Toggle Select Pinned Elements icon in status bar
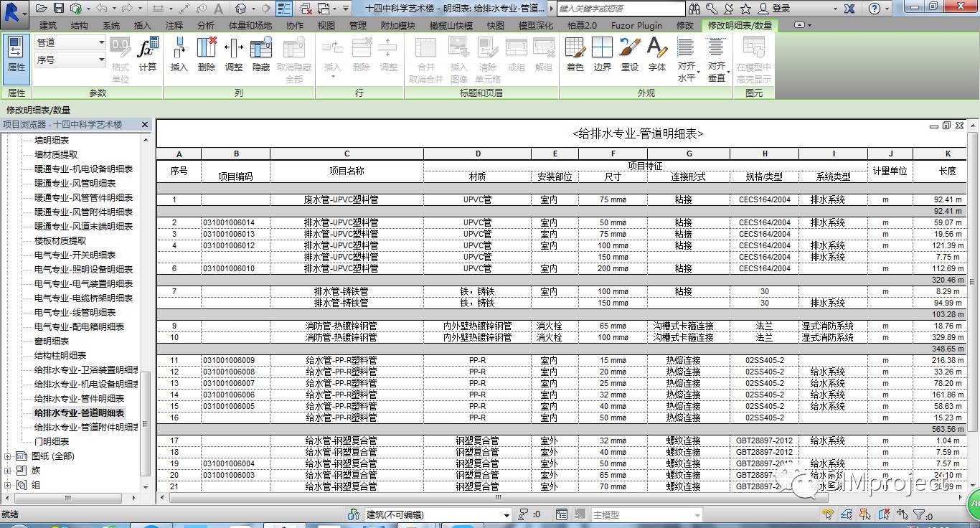The height and width of the screenshot is (528, 980). pyautogui.click(x=866, y=515)
